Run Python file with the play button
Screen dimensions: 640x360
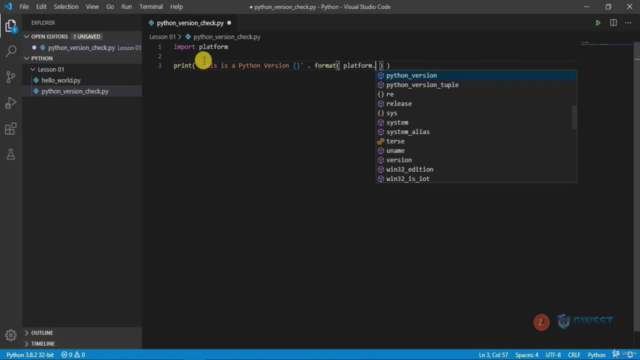598,23
